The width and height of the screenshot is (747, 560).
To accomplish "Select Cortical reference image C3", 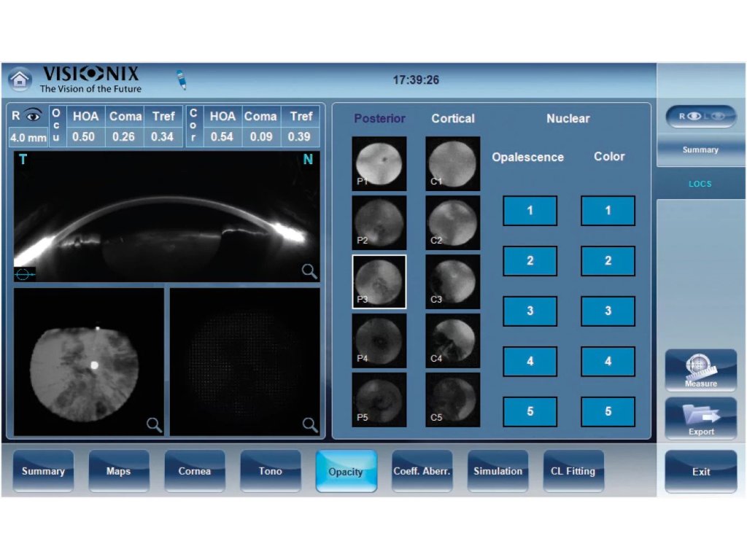I will coord(452,282).
